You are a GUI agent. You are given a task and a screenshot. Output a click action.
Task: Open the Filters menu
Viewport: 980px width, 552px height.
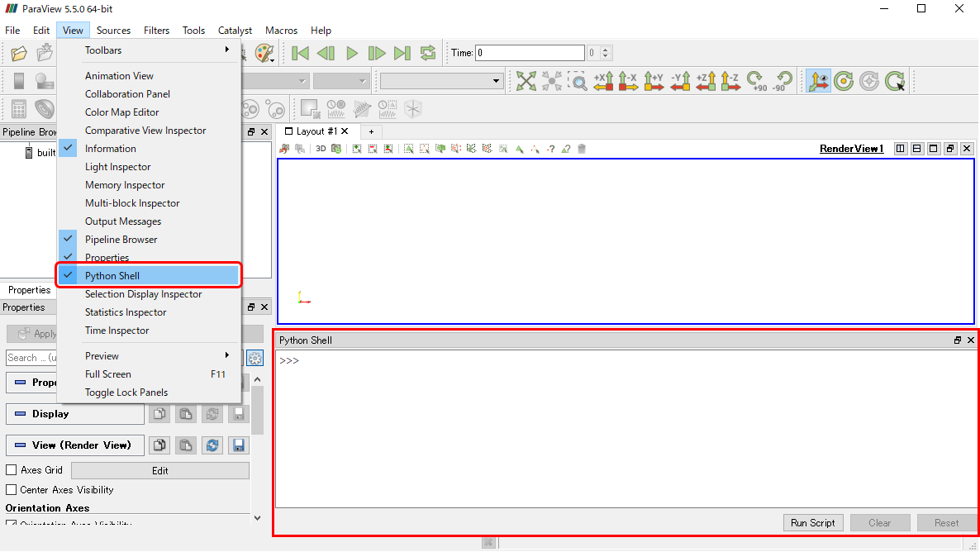click(156, 30)
